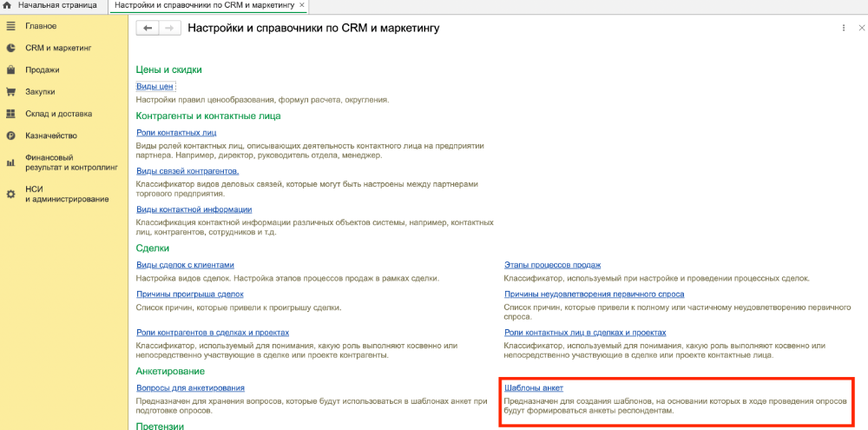Click the НСИ и администрирование gear icon

[10, 195]
